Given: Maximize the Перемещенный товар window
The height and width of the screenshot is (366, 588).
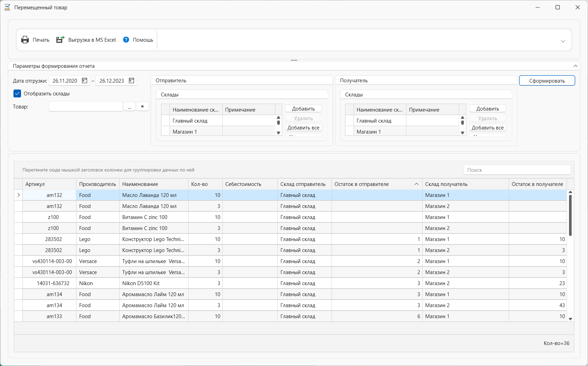Looking at the screenshot, I should pyautogui.click(x=558, y=7).
